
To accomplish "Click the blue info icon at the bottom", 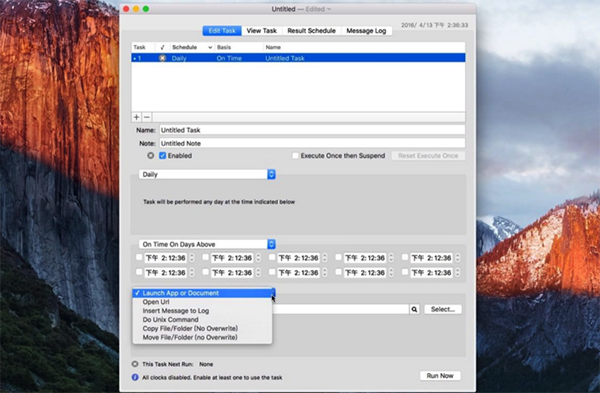I will point(135,377).
